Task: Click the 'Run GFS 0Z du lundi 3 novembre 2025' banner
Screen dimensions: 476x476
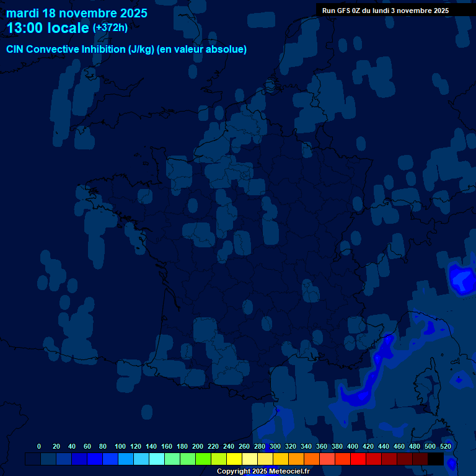Action: pos(385,11)
